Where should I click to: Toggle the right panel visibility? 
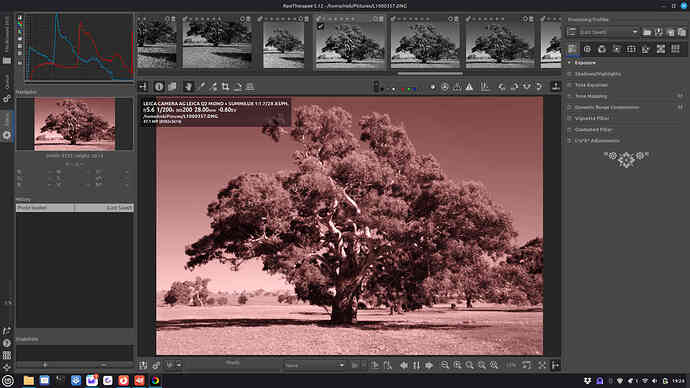click(555, 365)
